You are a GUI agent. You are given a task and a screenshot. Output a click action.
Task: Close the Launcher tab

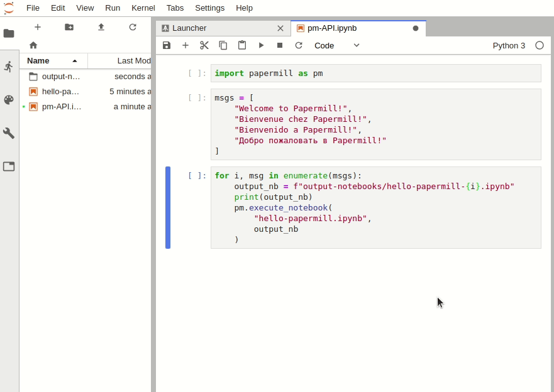280,28
